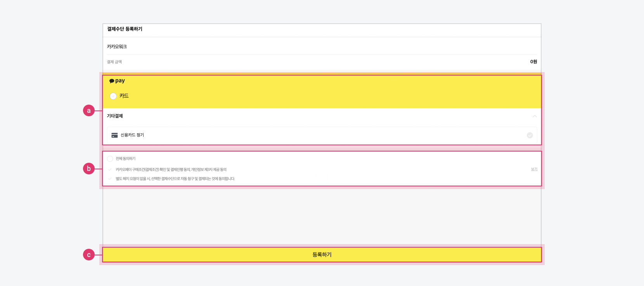Click the 전체 동의하기 label text
644x286 pixels.
[x=126, y=159]
